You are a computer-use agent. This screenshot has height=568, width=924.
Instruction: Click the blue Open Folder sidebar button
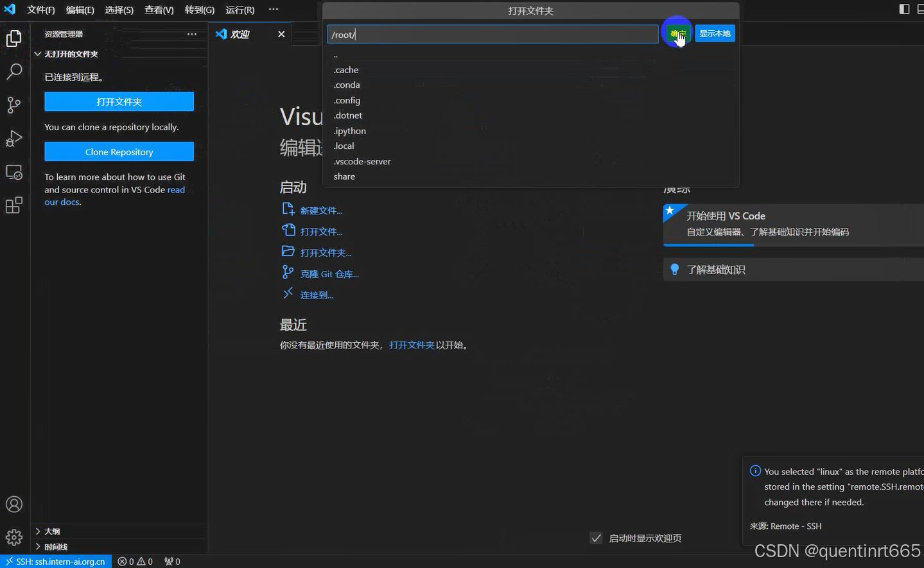[119, 101]
